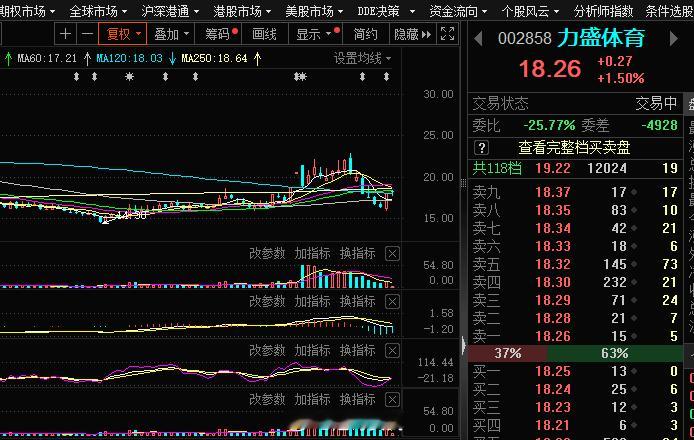The image size is (694, 440).
Task: Click the 委比 -25.77% value
Action: [549, 125]
